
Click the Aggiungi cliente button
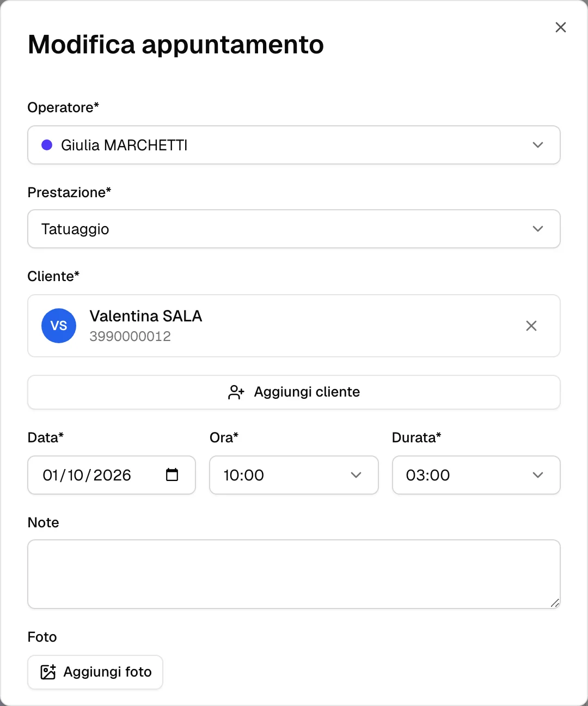click(x=294, y=392)
